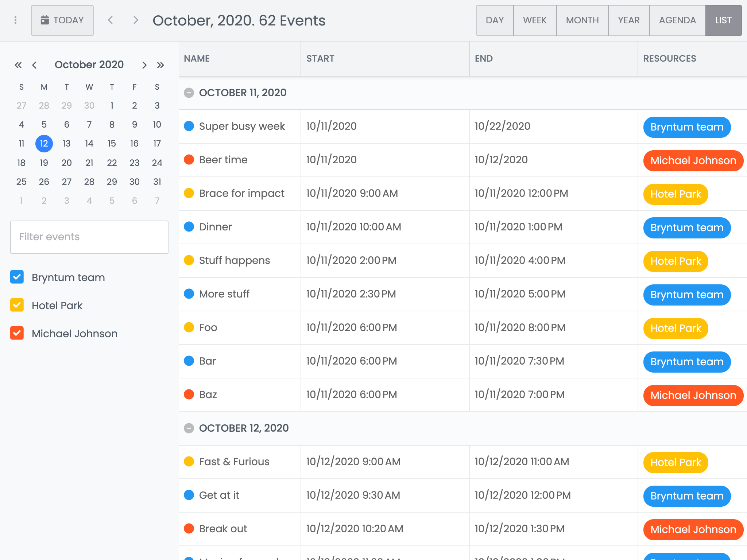Click inside the Filter events field
747x560 pixels.
coord(89,237)
